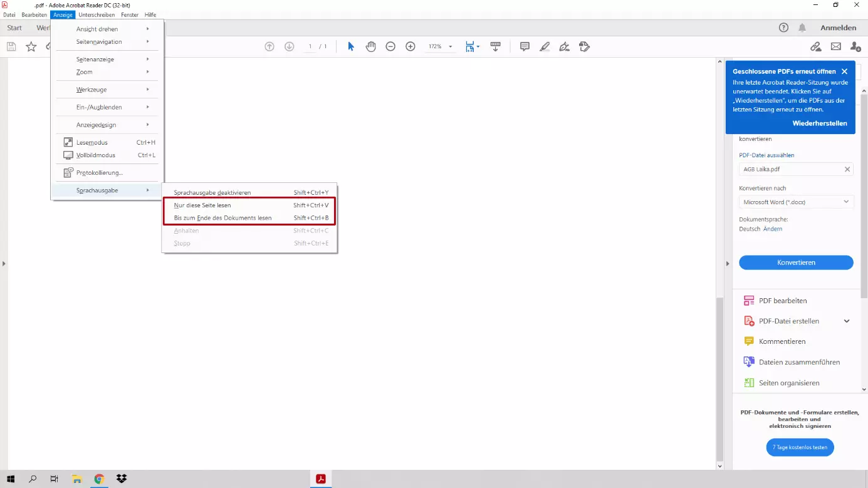This screenshot has height=488, width=868.
Task: Click the stamp tool icon in the toolbar
Action: (585, 46)
